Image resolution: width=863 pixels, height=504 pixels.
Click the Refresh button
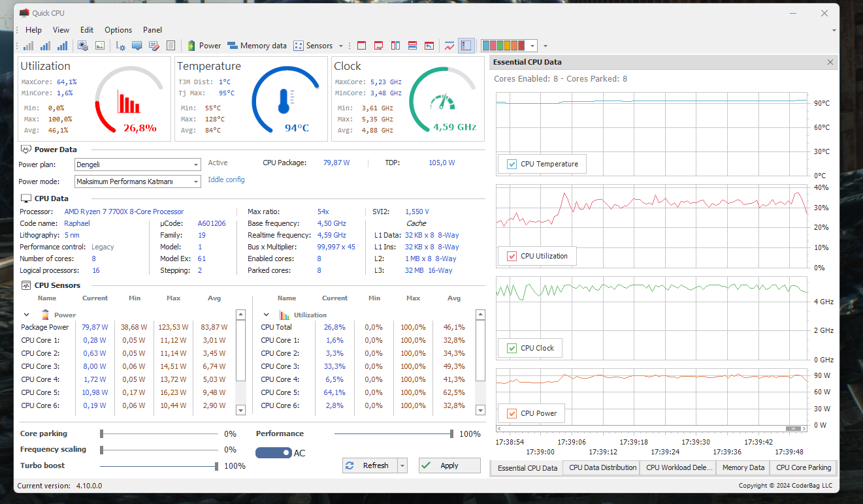tap(370, 465)
